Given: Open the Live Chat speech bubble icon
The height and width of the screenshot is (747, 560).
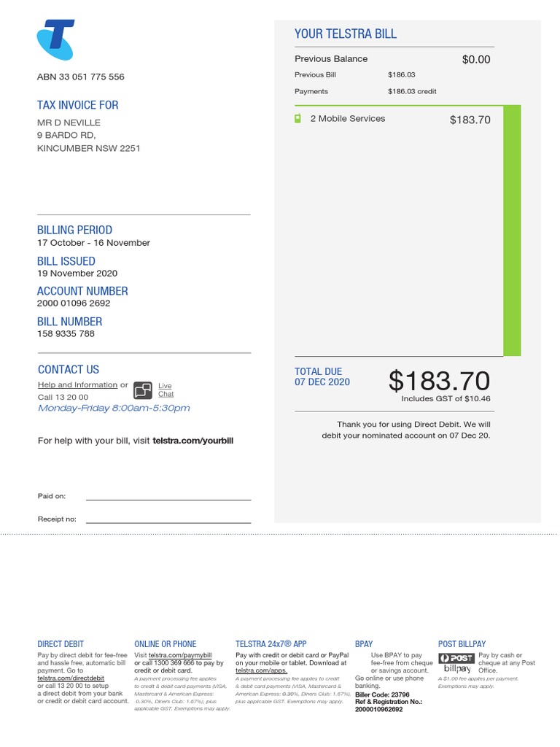Looking at the screenshot, I should [143, 390].
